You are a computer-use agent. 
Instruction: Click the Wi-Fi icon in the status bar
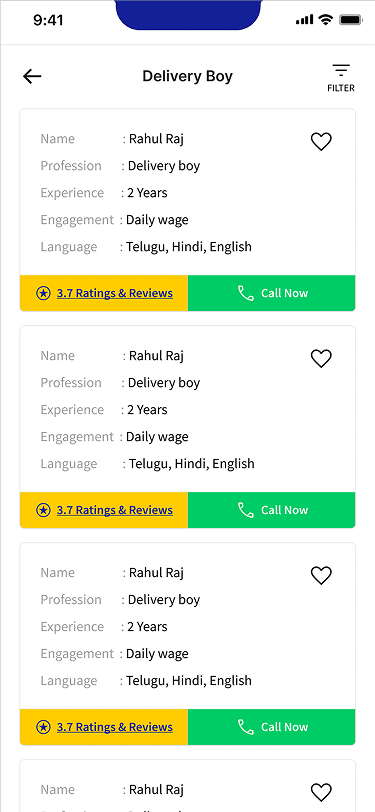325,20
